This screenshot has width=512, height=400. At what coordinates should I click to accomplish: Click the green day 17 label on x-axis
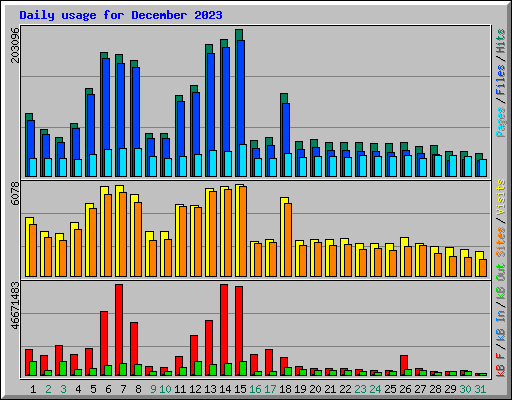[270, 389]
